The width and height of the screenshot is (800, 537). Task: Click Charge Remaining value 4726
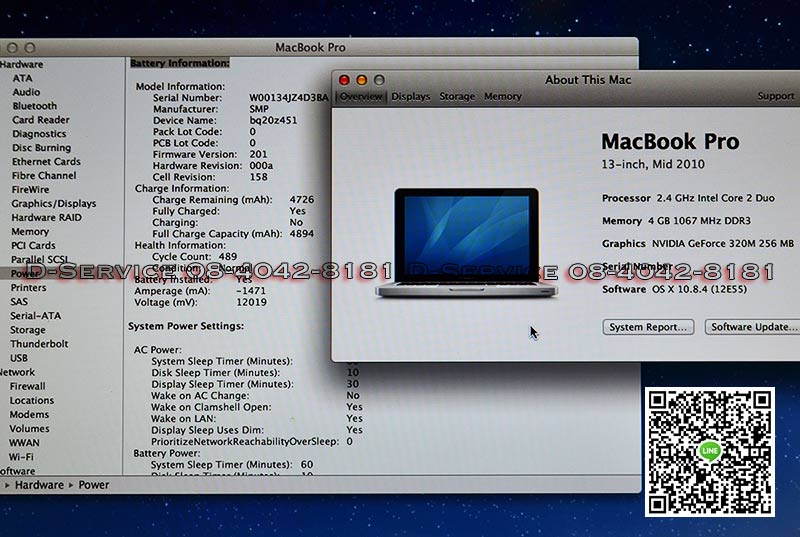coord(302,199)
